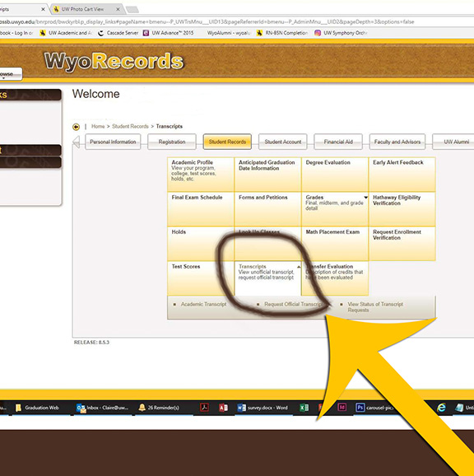Select the Registration tab

pos(172,142)
